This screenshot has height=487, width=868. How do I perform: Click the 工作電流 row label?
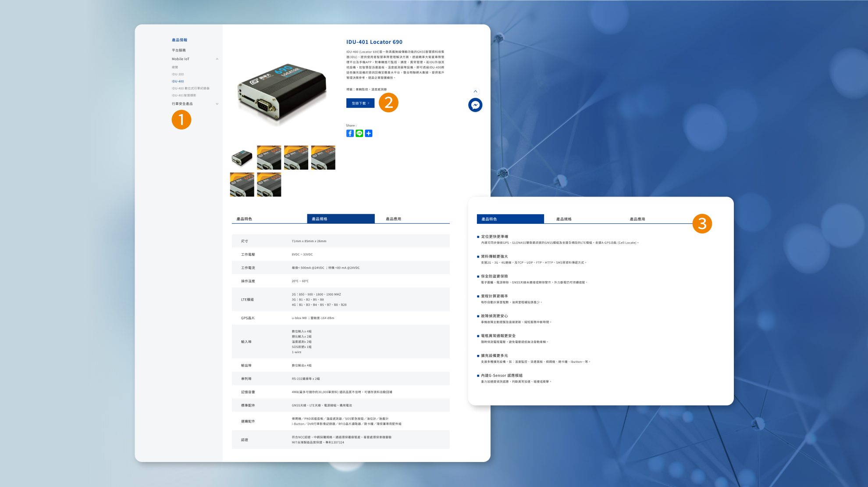pyautogui.click(x=248, y=268)
